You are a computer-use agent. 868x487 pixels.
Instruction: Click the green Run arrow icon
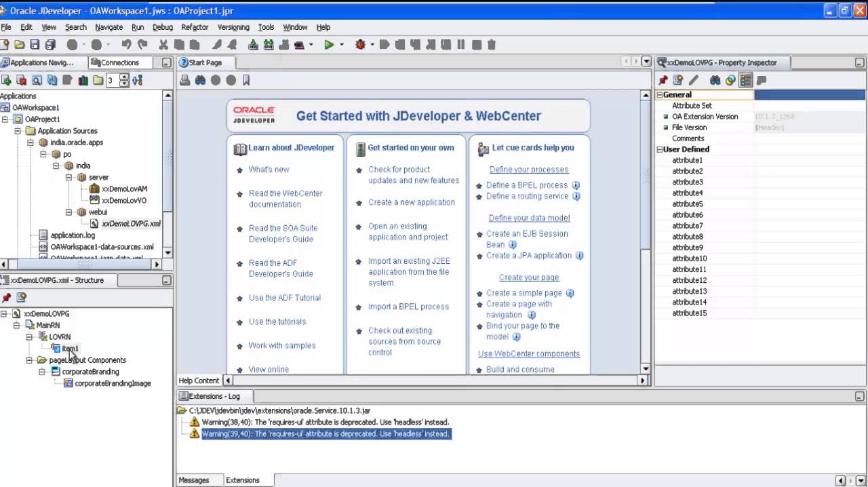tap(329, 45)
